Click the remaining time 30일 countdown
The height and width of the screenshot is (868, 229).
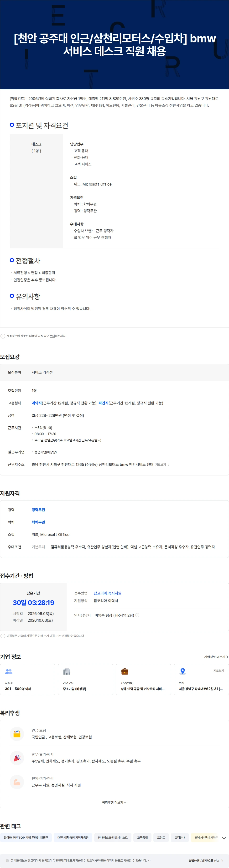(33, 602)
